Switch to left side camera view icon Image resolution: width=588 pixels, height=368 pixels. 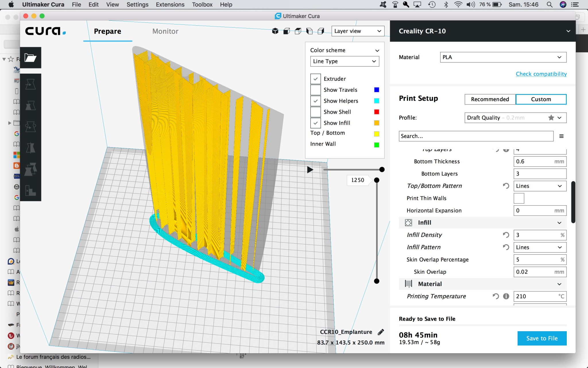[x=310, y=31]
